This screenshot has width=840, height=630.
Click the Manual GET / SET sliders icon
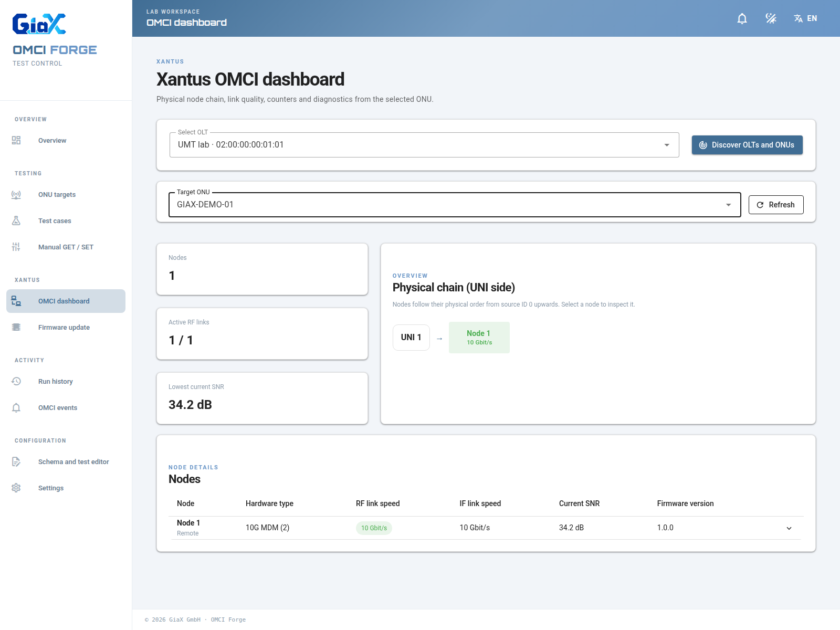point(16,247)
